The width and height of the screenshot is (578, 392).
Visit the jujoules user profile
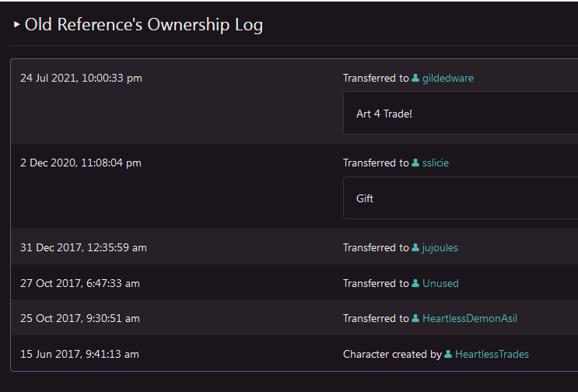pyautogui.click(x=441, y=247)
